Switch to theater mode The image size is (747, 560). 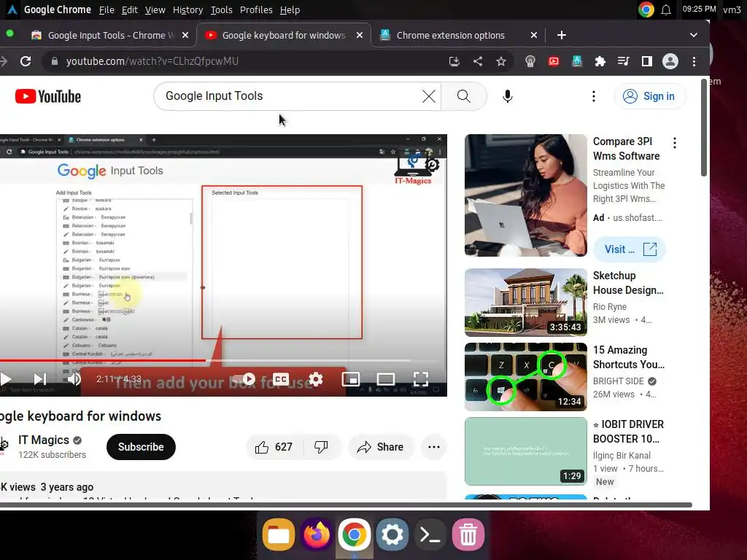[x=385, y=379]
